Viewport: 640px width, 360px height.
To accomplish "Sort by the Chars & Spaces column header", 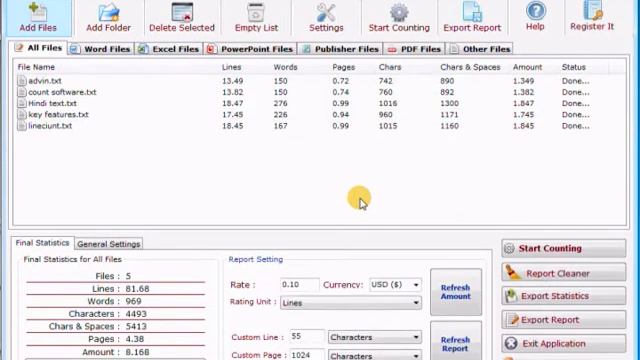I will (470, 67).
